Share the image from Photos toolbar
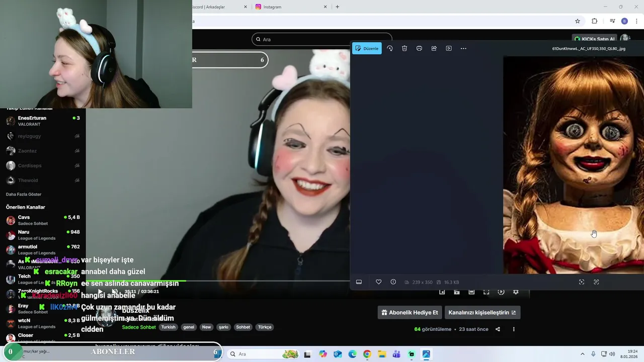The height and width of the screenshot is (362, 644). (434, 48)
